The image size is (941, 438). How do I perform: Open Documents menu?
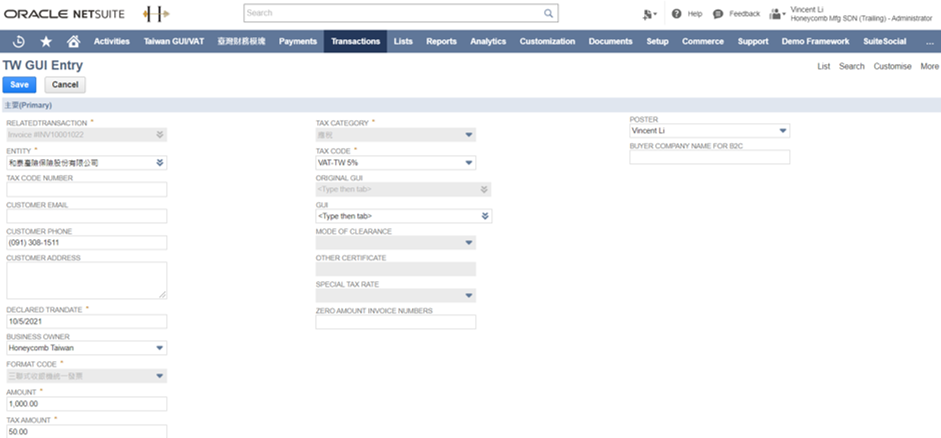[610, 41]
